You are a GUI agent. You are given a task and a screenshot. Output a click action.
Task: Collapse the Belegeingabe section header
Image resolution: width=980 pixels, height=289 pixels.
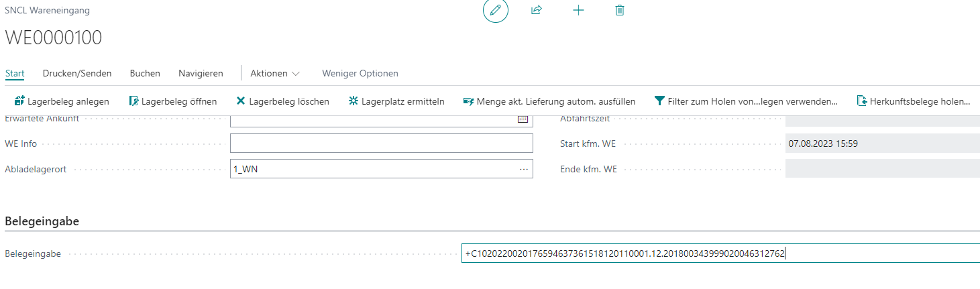point(42,221)
